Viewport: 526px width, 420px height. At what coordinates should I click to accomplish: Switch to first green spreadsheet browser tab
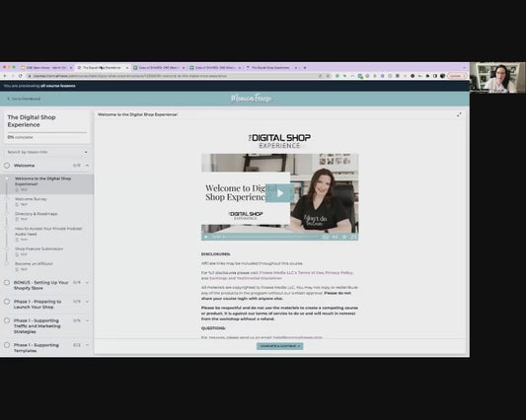[x=159, y=68]
